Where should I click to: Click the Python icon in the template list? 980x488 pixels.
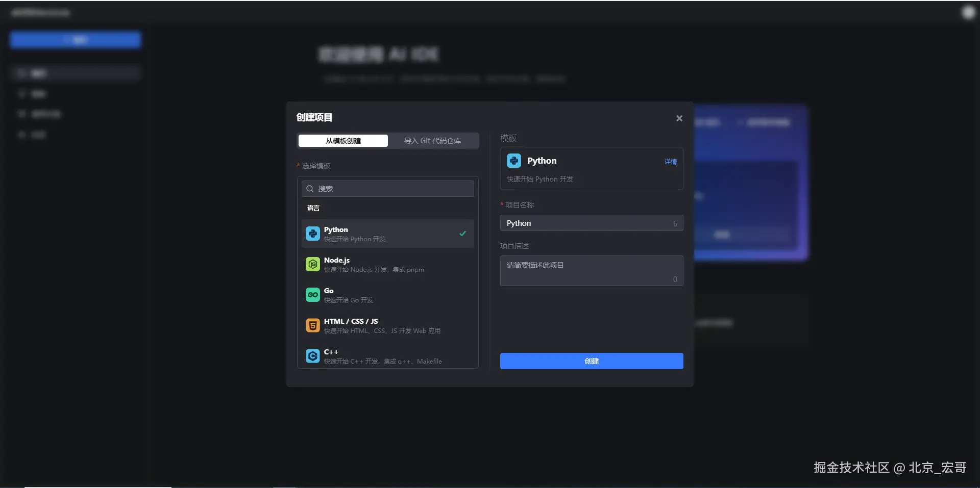click(x=312, y=234)
